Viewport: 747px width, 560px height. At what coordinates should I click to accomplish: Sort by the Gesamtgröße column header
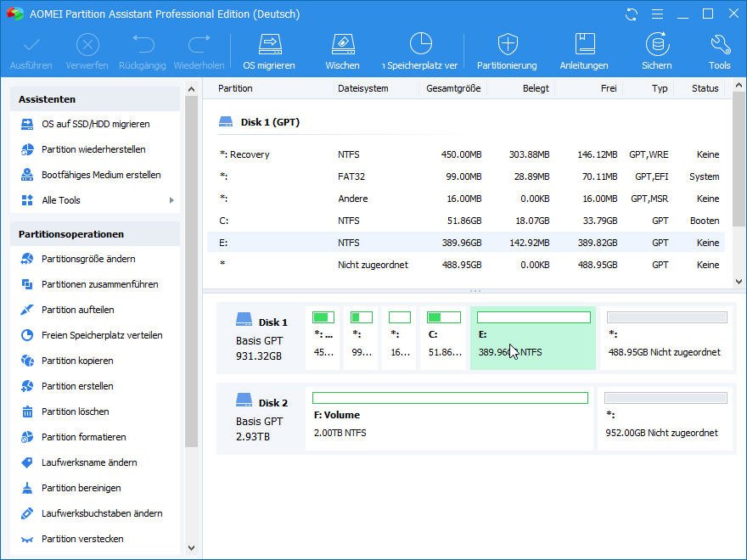point(453,88)
